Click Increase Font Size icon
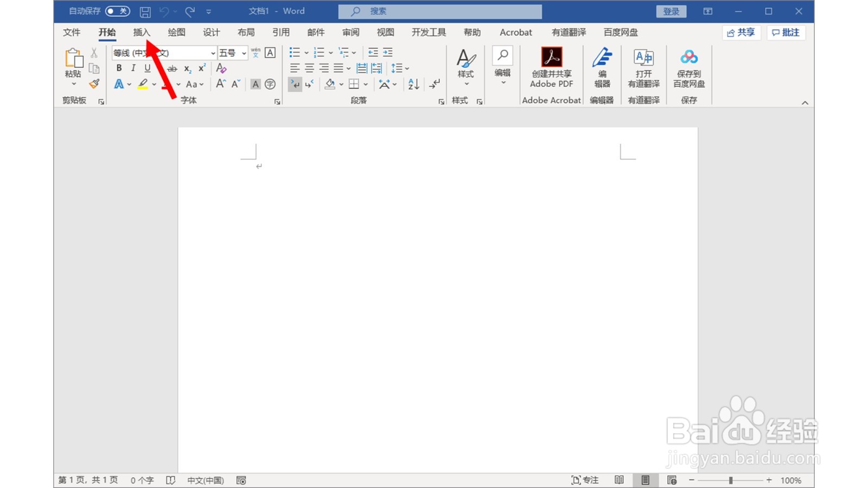The image size is (868, 488). (221, 84)
